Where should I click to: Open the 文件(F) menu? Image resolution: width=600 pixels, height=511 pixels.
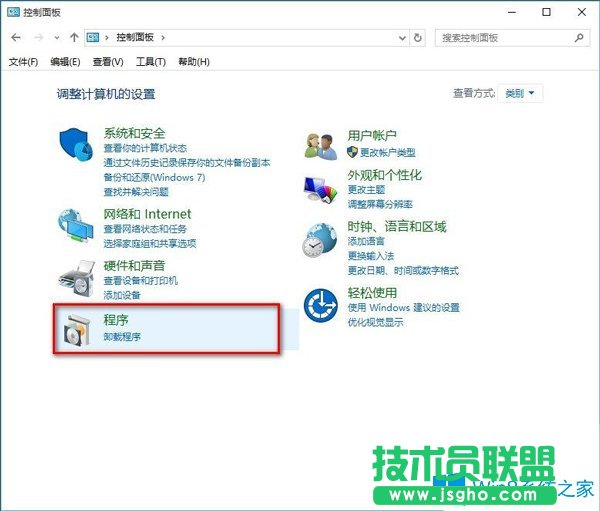tap(23, 62)
